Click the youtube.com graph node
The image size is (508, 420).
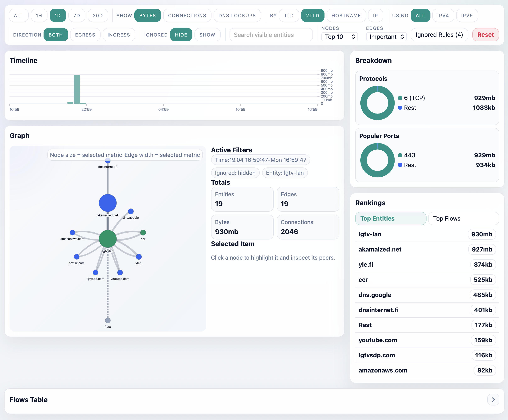pos(120,272)
